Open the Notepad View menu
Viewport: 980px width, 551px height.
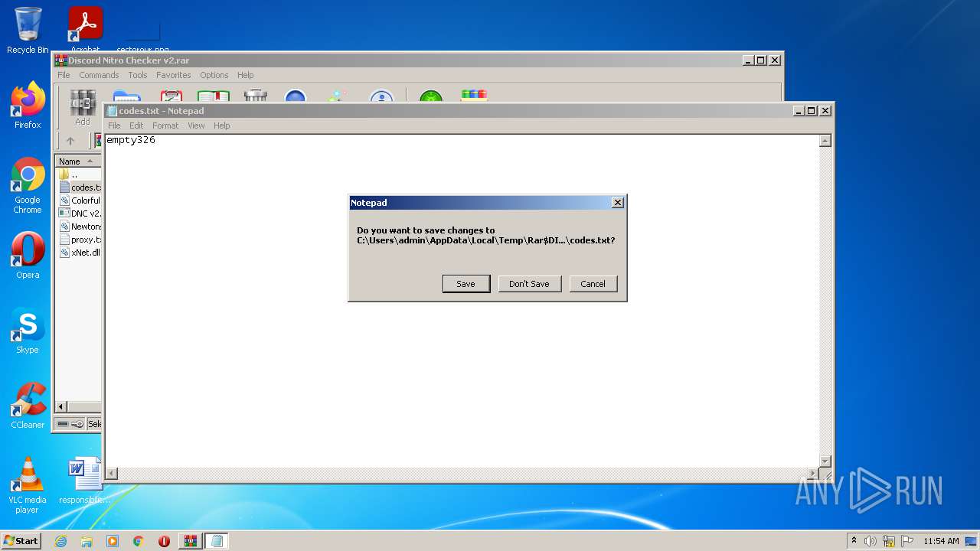pos(196,126)
